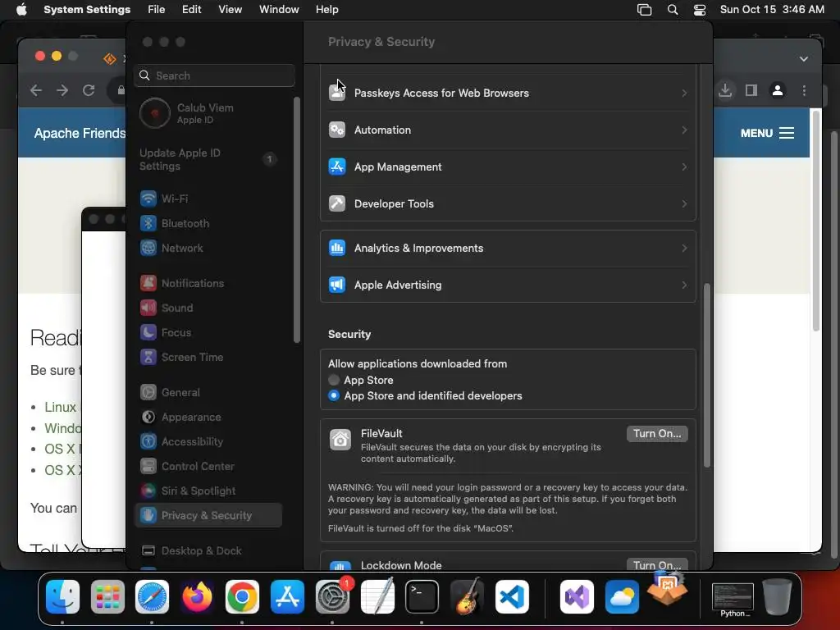Click the Chrome profile avatar icon
This screenshot has width=840, height=630.
point(778,90)
